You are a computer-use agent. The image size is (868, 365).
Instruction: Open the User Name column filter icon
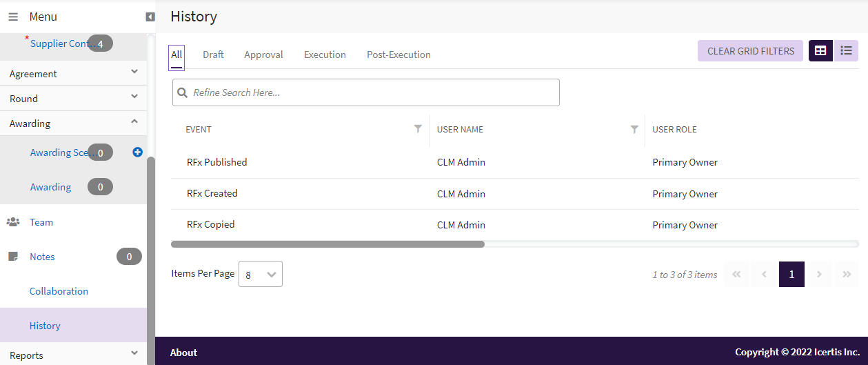[x=634, y=129]
